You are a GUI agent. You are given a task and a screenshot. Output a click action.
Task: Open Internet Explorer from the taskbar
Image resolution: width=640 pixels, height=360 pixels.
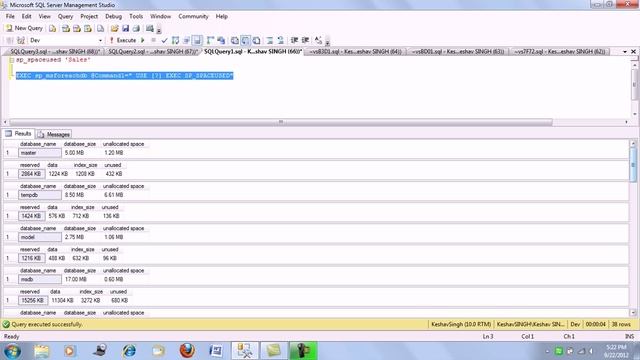click(129, 351)
